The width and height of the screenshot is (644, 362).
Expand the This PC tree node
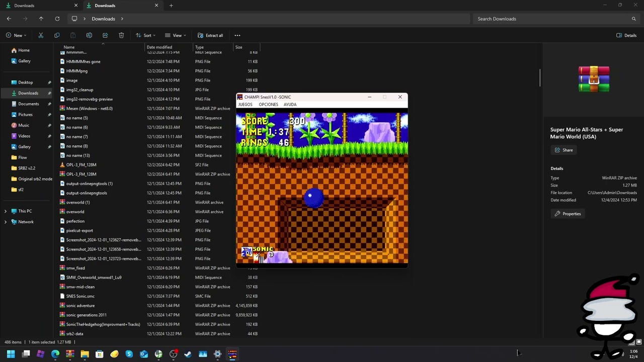[x=6, y=211]
